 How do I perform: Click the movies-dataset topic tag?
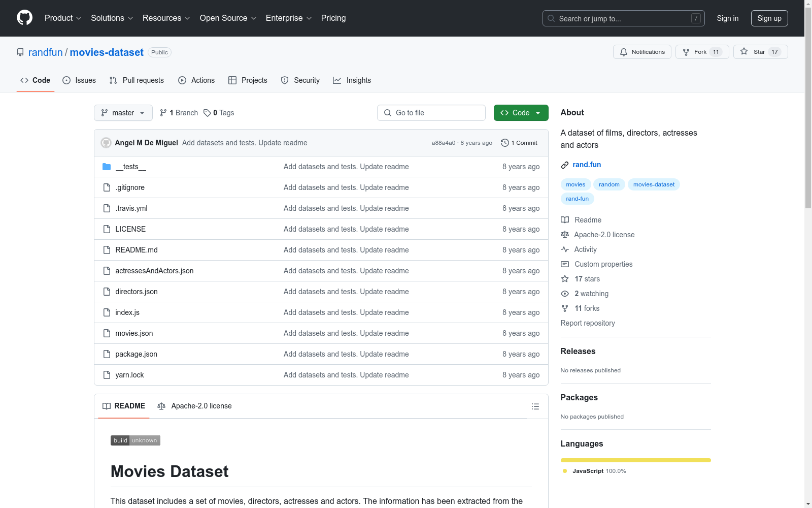pyautogui.click(x=654, y=184)
